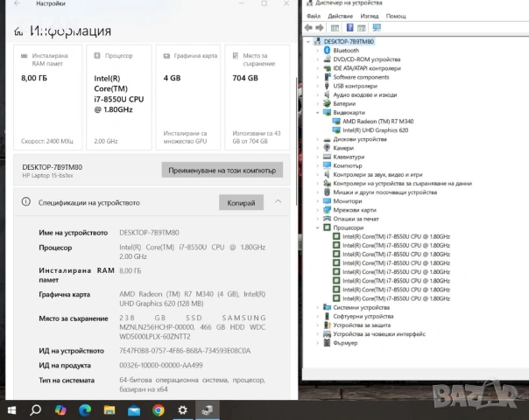
Task: Go back using Настройки window back arrow
Action: point(18,3)
